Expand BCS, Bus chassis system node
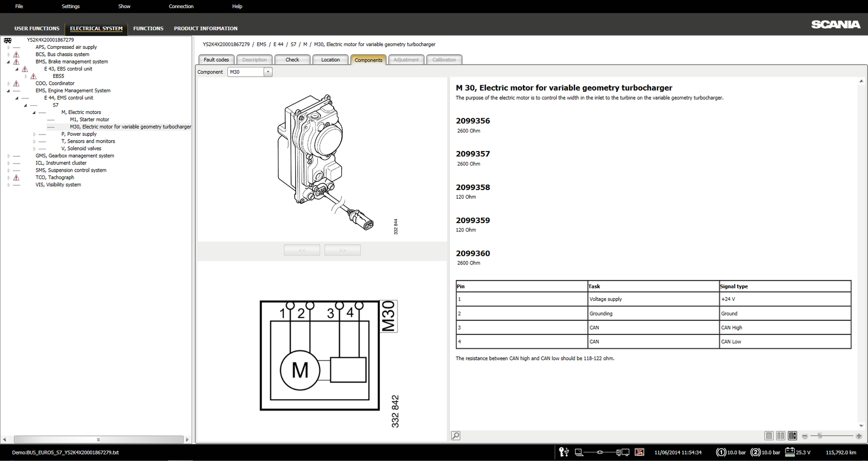 9,54
